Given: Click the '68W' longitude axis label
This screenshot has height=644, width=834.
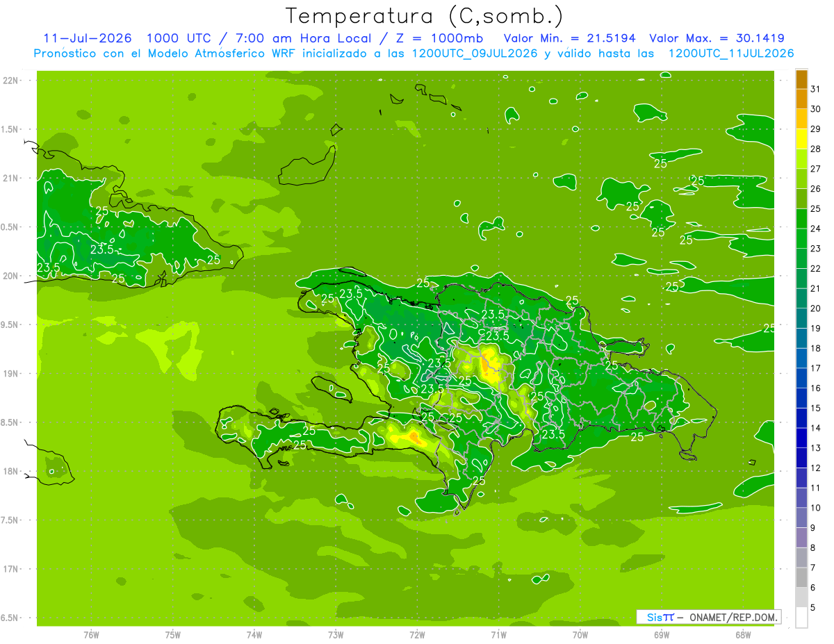Looking at the screenshot, I should tap(743, 634).
